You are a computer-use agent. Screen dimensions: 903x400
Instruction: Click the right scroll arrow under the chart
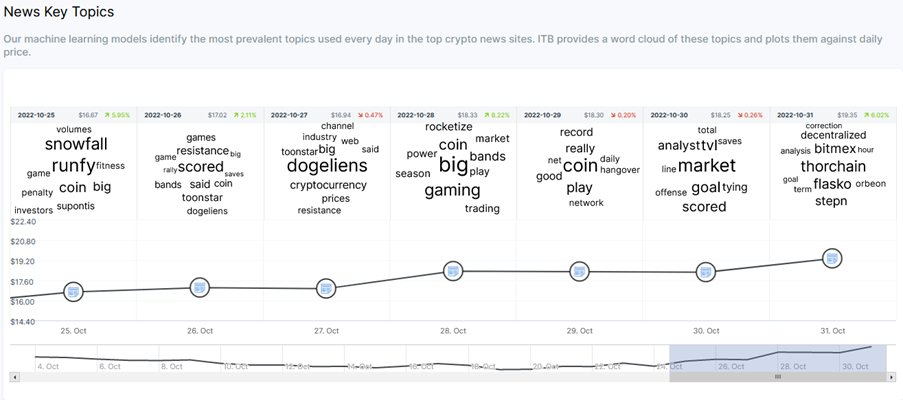(891, 377)
